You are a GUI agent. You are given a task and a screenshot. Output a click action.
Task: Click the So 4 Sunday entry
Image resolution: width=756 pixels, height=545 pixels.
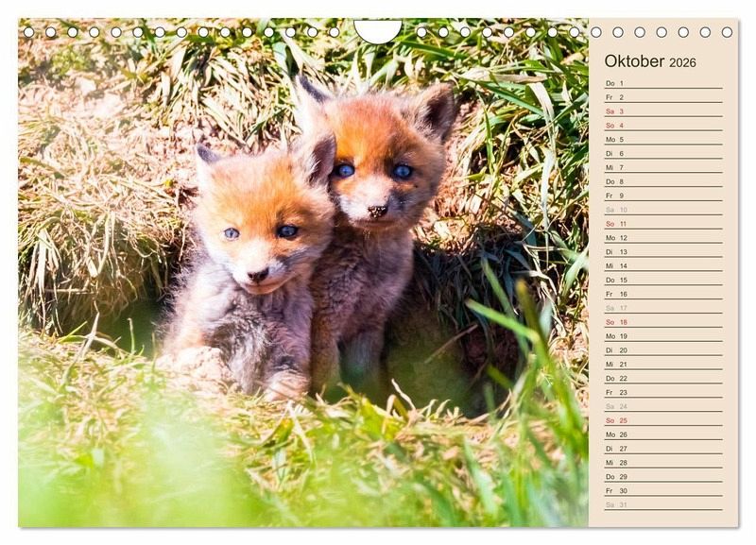point(663,126)
